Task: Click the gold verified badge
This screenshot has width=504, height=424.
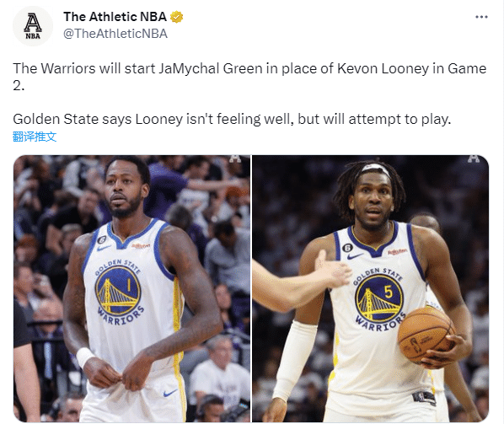Action: tap(176, 17)
